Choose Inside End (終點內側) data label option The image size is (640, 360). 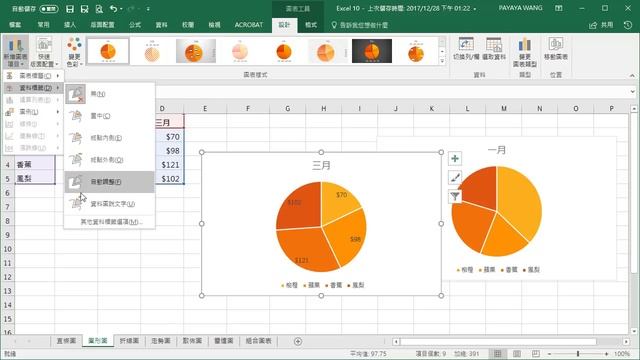pyautogui.click(x=109, y=138)
